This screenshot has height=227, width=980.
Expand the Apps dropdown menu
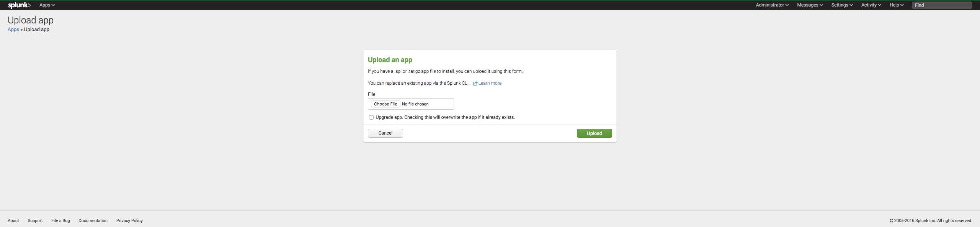tap(47, 5)
